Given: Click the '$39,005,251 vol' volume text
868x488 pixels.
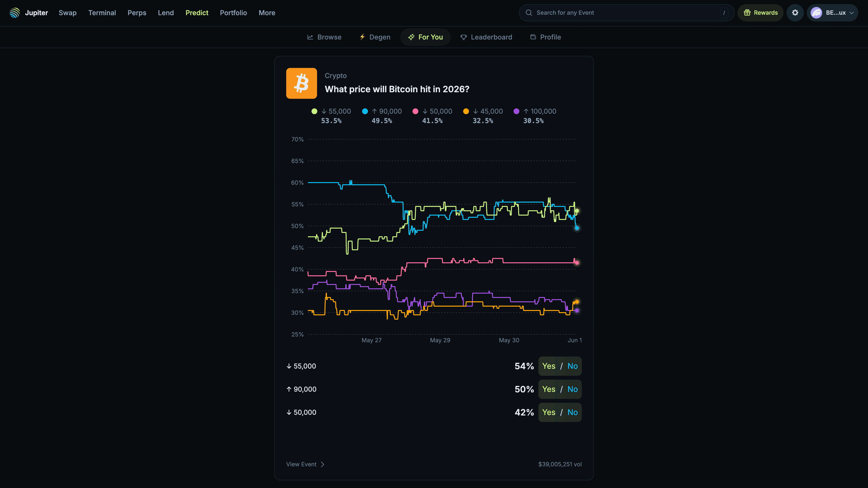Looking at the screenshot, I should (x=560, y=464).
